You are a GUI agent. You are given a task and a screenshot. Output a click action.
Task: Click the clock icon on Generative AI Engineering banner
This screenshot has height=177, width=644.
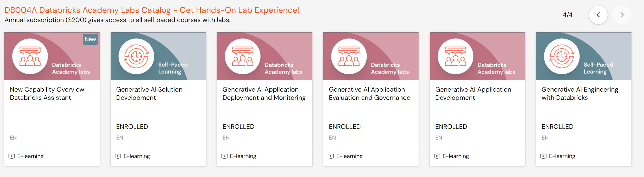pyautogui.click(x=561, y=56)
